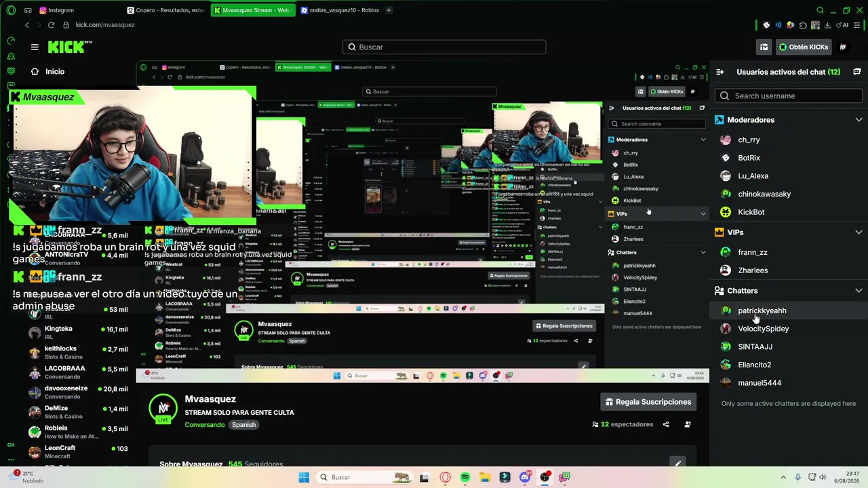Open the Conversando category link
The image size is (868, 488).
click(204, 425)
